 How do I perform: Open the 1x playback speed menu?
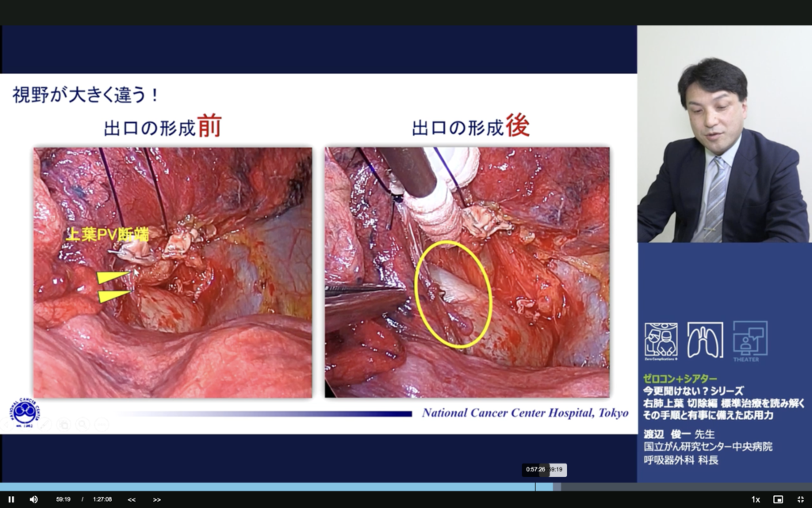(x=755, y=499)
